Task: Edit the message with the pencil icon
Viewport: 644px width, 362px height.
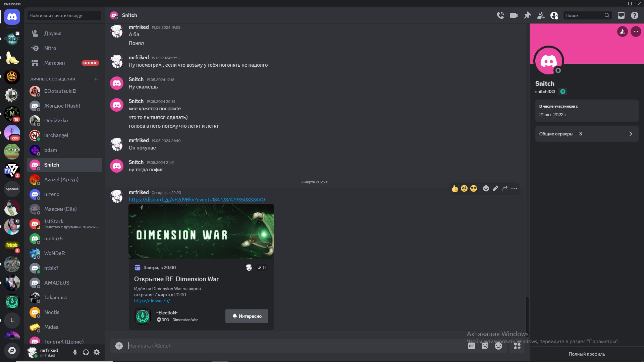Action: pyautogui.click(x=495, y=188)
